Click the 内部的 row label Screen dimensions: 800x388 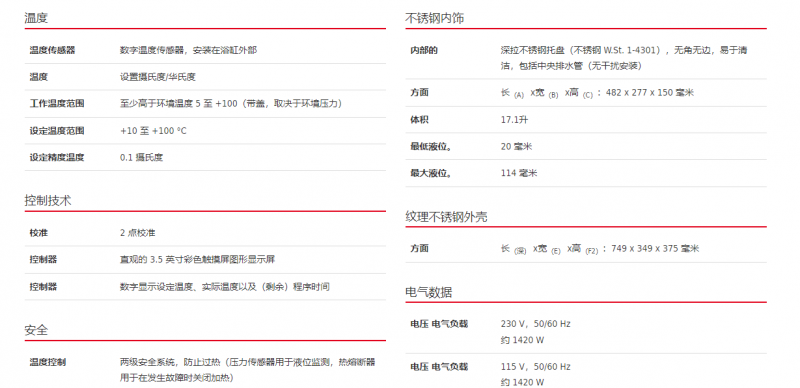click(x=424, y=50)
